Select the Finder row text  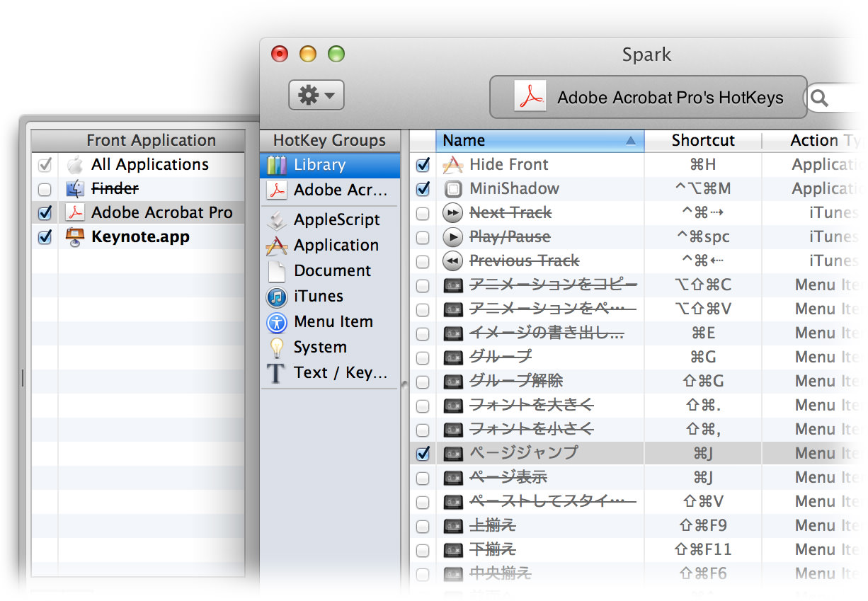[x=115, y=188]
